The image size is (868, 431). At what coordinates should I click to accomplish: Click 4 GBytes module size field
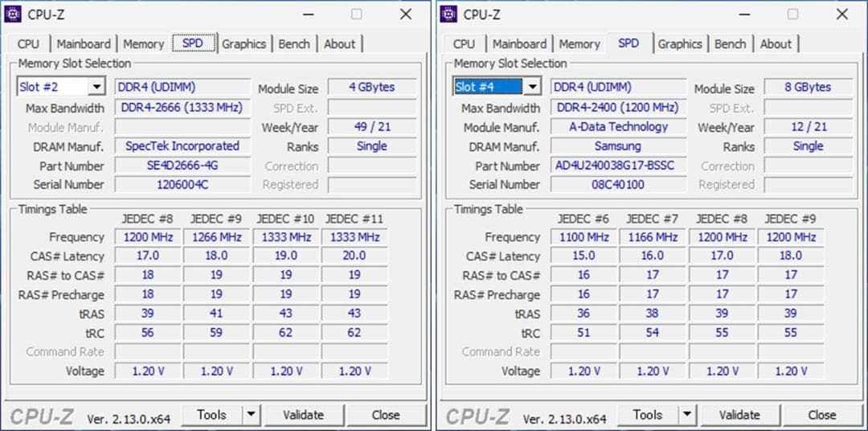click(372, 87)
